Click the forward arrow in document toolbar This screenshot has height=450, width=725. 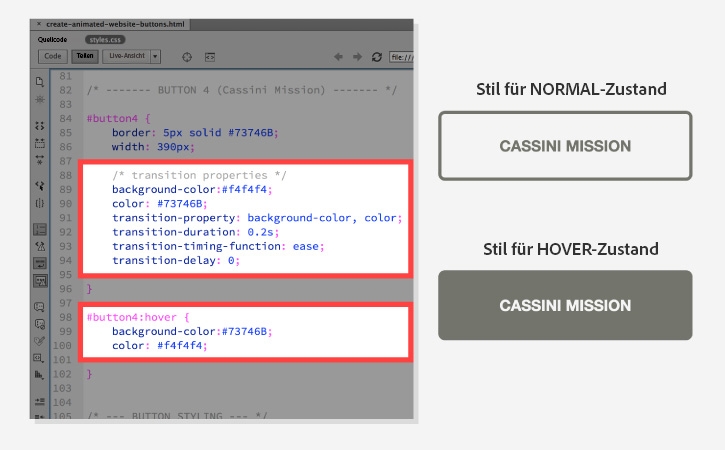[x=357, y=56]
